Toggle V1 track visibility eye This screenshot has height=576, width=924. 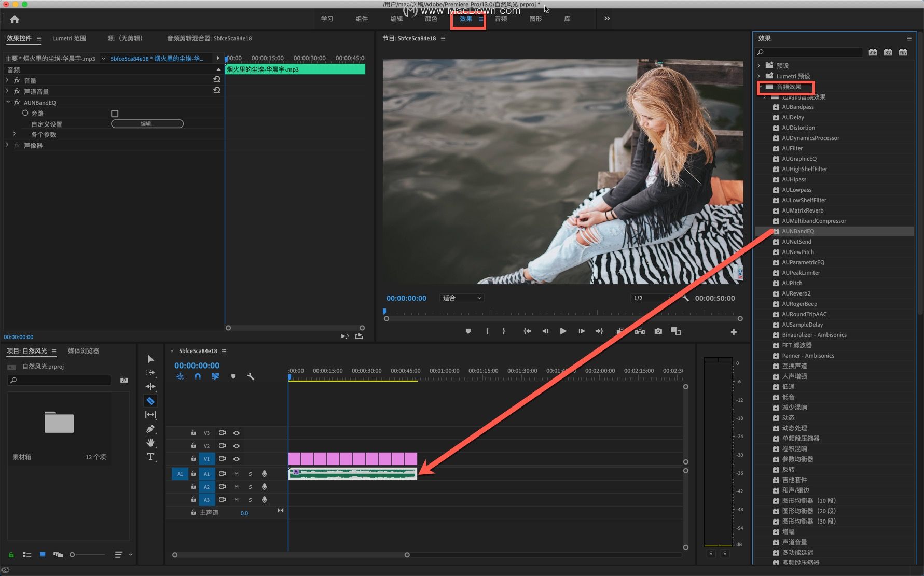(237, 459)
